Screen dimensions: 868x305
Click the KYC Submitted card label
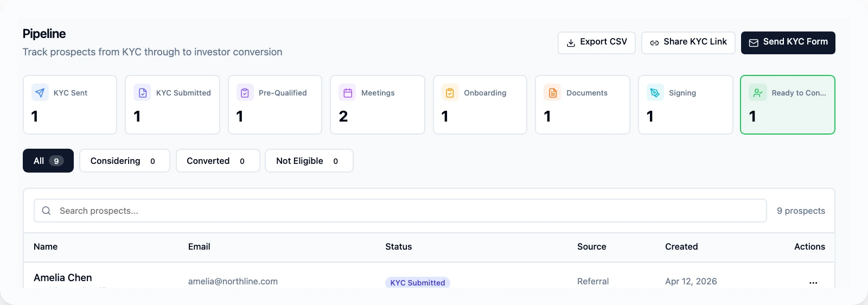(x=183, y=93)
